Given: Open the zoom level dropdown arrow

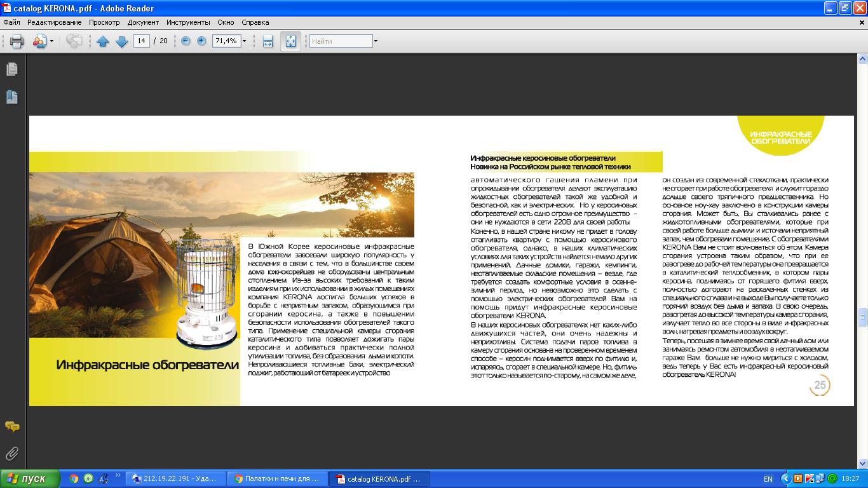Looking at the screenshot, I should click(x=244, y=41).
